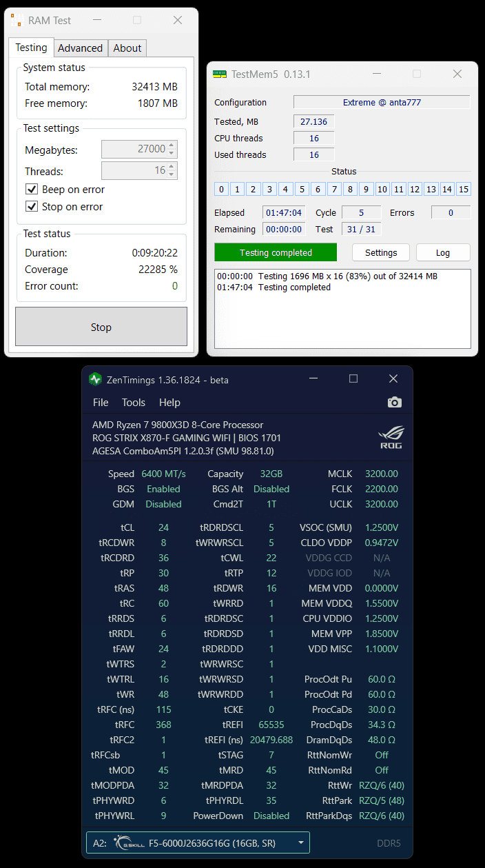Click the tRFC value 368
The width and height of the screenshot is (485, 868).
pyautogui.click(x=163, y=725)
